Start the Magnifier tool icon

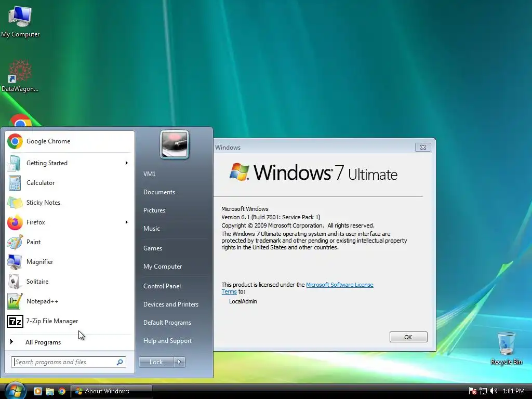pos(15,262)
